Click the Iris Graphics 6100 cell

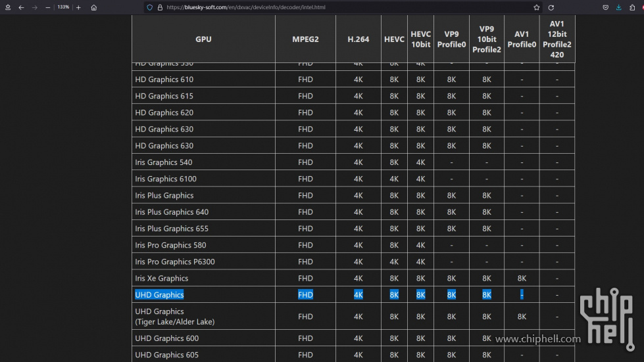pyautogui.click(x=203, y=179)
